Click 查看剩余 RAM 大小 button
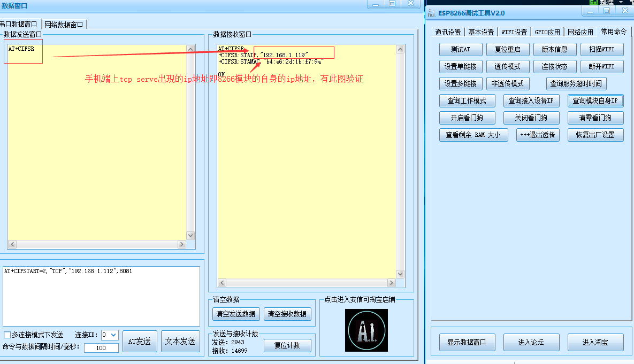This screenshot has height=364, width=634. click(x=473, y=135)
